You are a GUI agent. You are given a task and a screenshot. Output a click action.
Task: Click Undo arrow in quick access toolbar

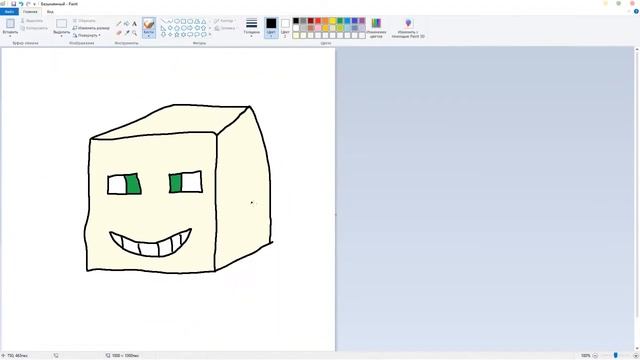(21, 4)
